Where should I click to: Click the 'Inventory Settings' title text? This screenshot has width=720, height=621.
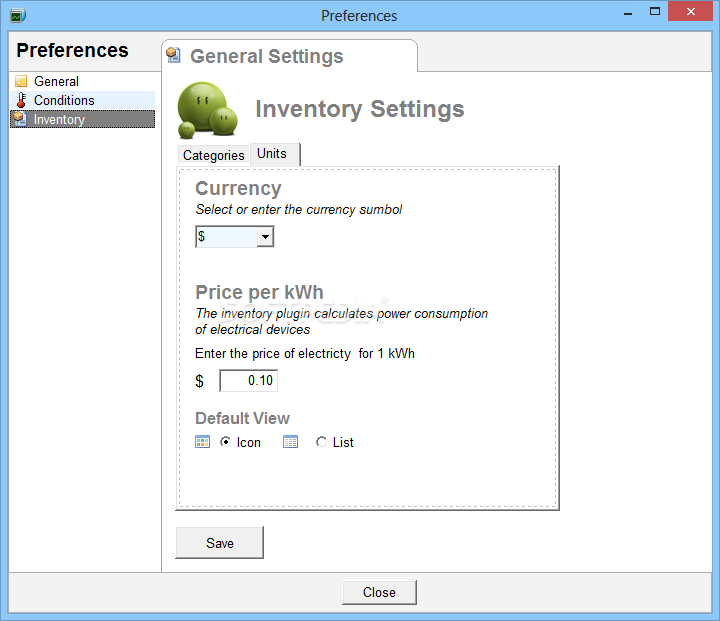tap(360, 109)
